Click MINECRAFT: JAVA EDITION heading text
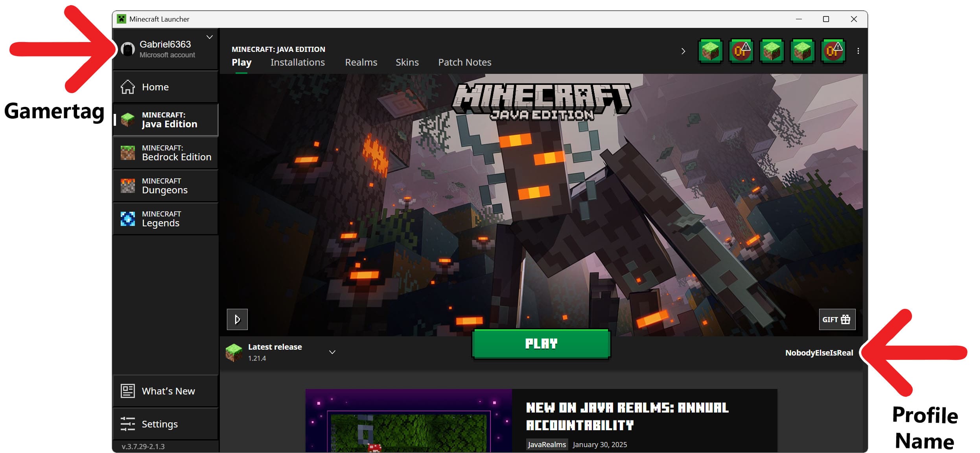This screenshot has width=980, height=453. tap(278, 49)
